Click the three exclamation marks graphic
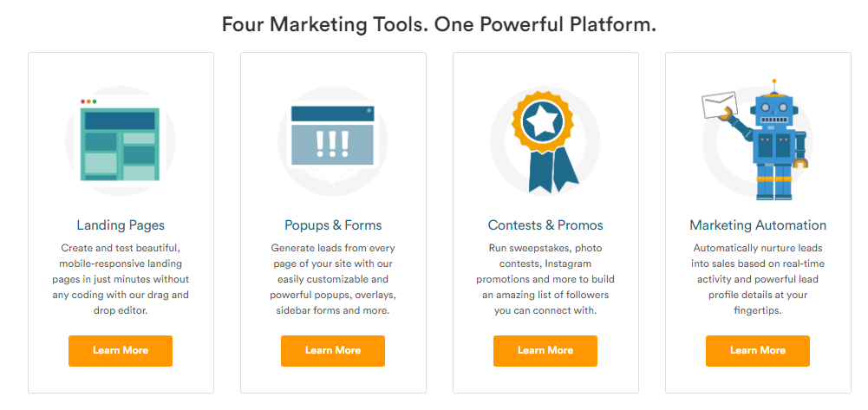Screen dimensions: 868x410 coord(333,143)
